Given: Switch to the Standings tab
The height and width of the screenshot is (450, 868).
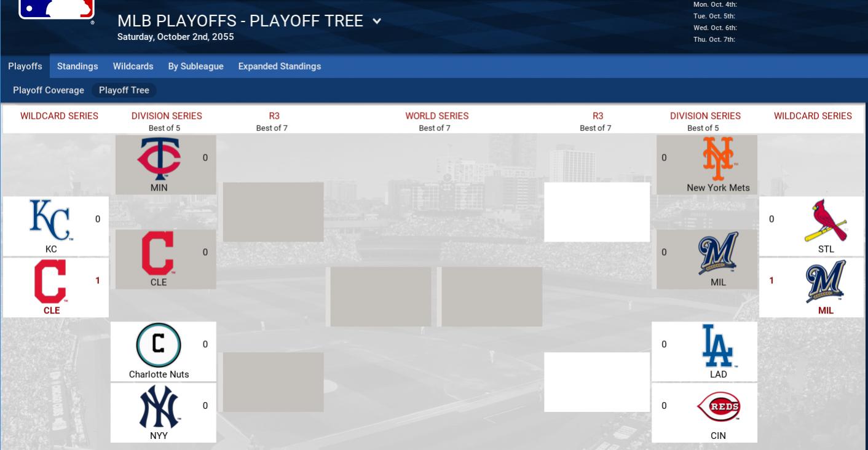Looking at the screenshot, I should pos(77,66).
